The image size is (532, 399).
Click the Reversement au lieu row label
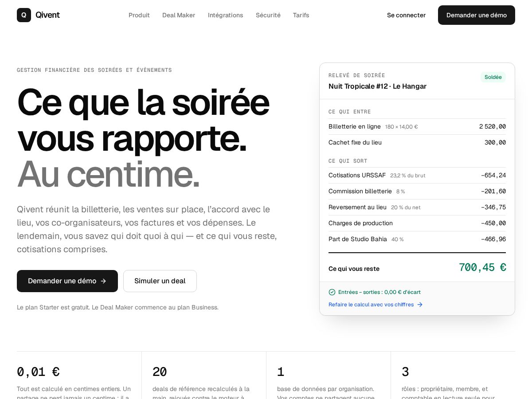tap(357, 207)
